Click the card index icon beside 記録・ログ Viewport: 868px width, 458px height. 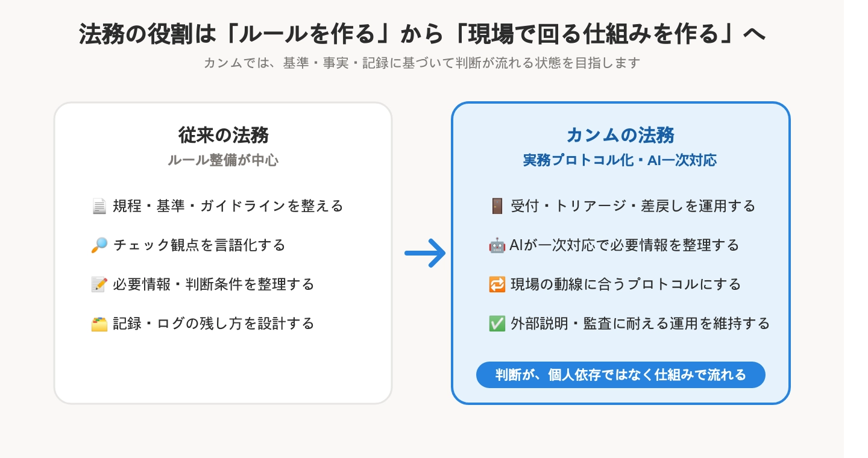tap(99, 324)
